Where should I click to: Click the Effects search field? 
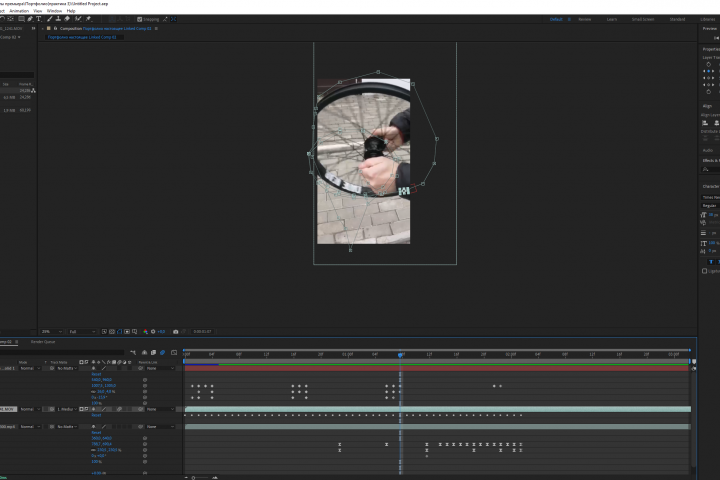point(711,169)
